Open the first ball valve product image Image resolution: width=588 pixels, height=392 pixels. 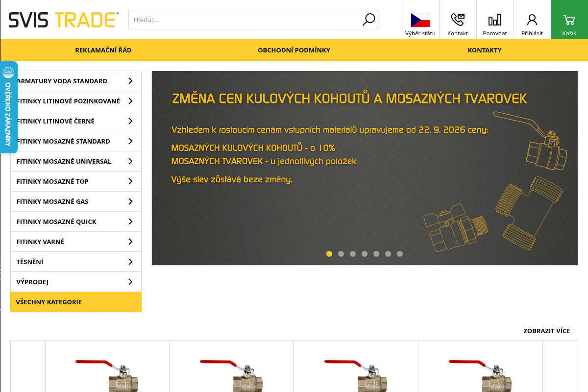pyautogui.click(x=107, y=375)
